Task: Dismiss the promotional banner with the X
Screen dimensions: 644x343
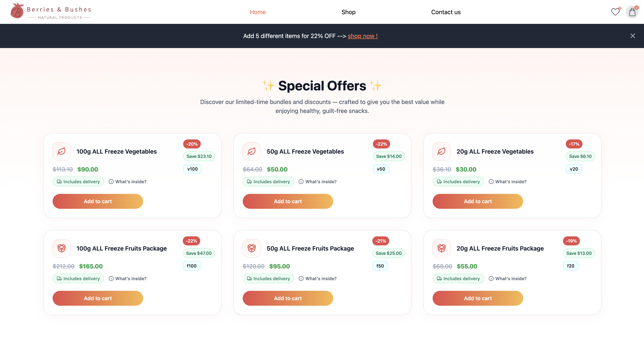Action: [x=633, y=36]
